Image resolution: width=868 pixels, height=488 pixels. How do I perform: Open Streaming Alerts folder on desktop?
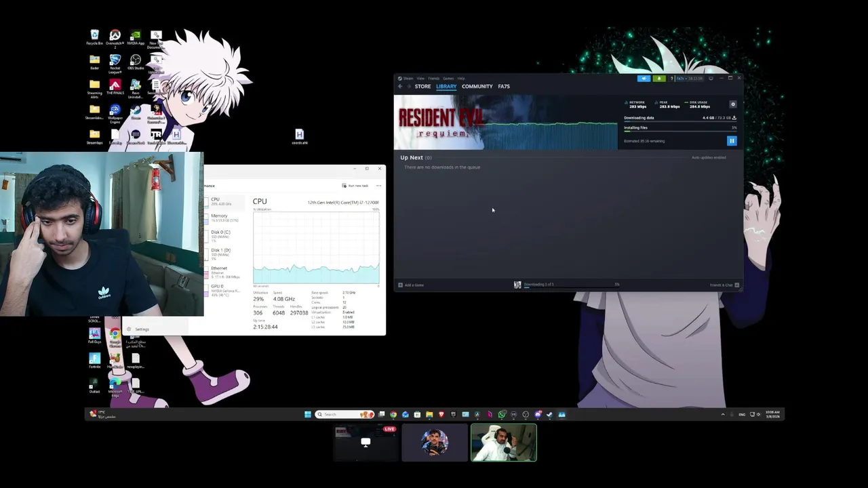coord(94,89)
